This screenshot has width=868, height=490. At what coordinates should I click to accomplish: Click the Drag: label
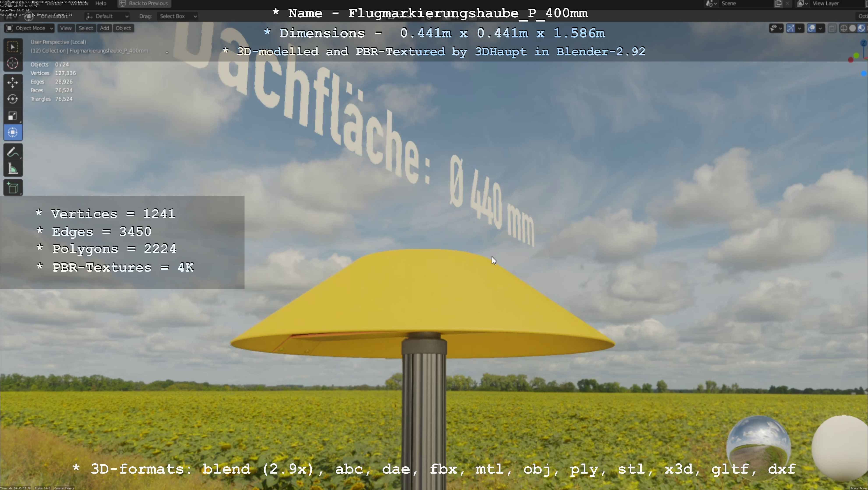(x=146, y=16)
